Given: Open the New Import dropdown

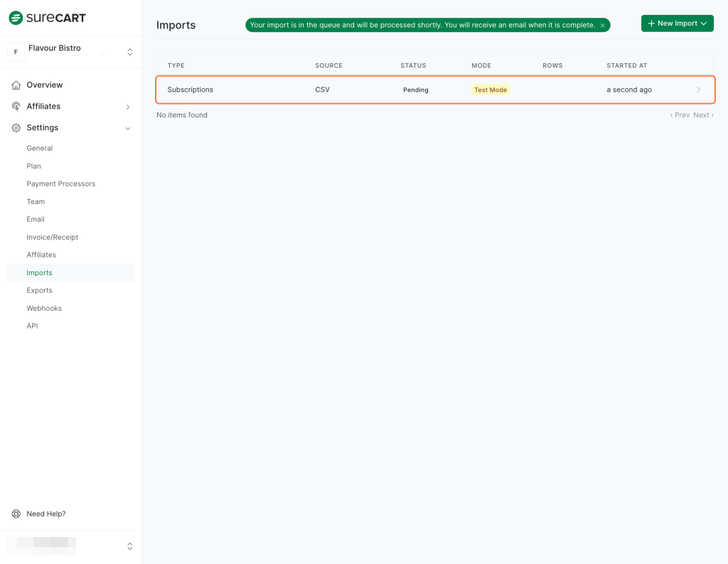Looking at the screenshot, I should (677, 23).
